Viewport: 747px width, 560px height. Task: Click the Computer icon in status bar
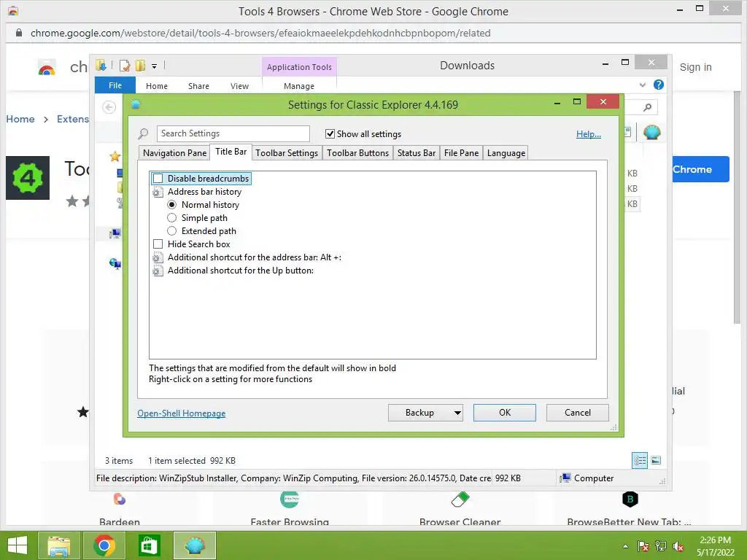pos(565,478)
